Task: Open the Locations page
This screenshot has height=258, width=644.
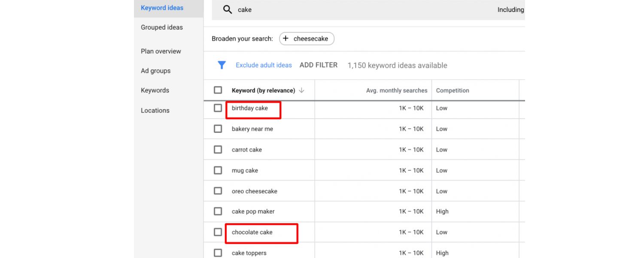Action: 155,110
